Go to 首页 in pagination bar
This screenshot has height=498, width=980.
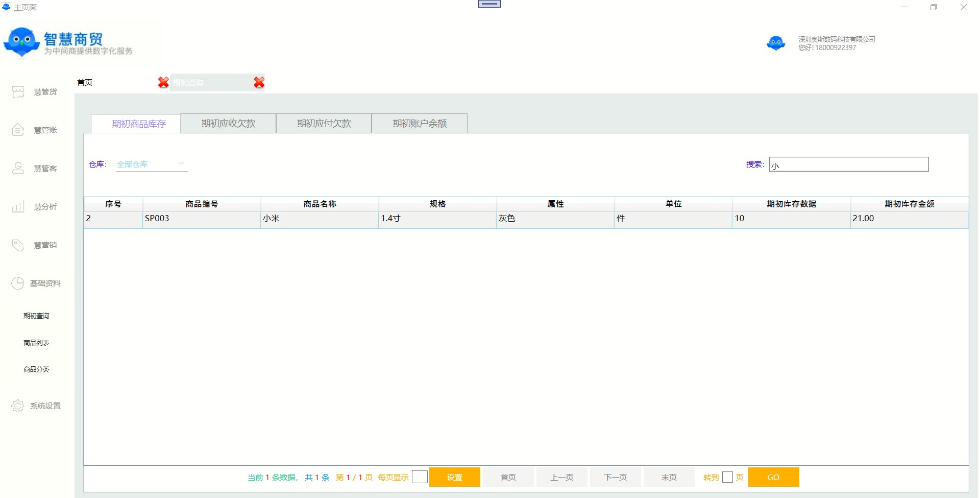tap(508, 477)
